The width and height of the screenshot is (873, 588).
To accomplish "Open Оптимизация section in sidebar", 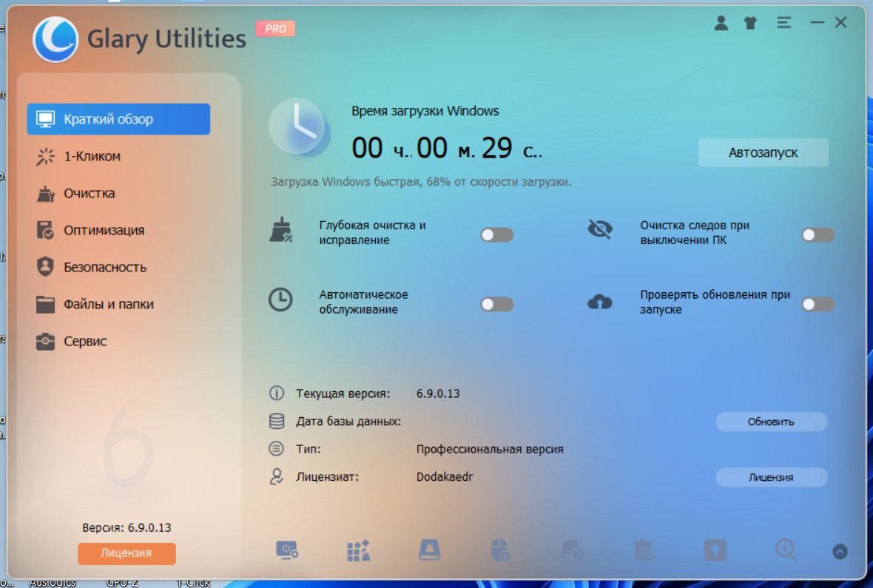I will click(118, 231).
